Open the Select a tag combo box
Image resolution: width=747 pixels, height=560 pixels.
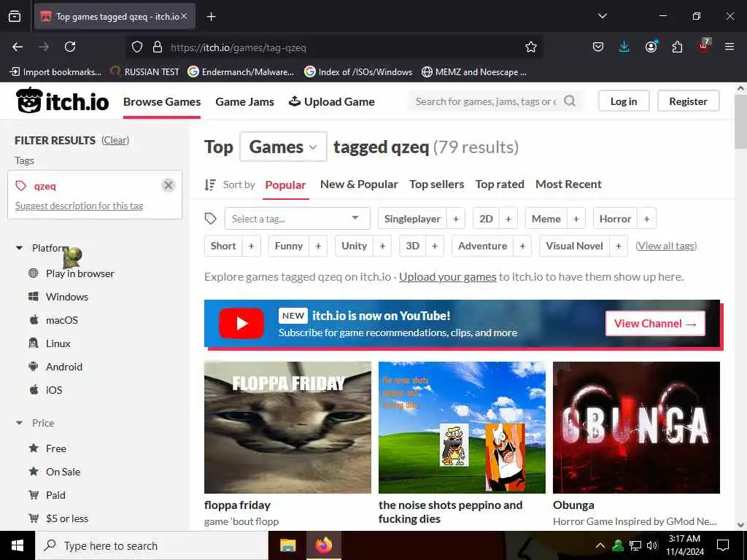pyautogui.click(x=298, y=219)
